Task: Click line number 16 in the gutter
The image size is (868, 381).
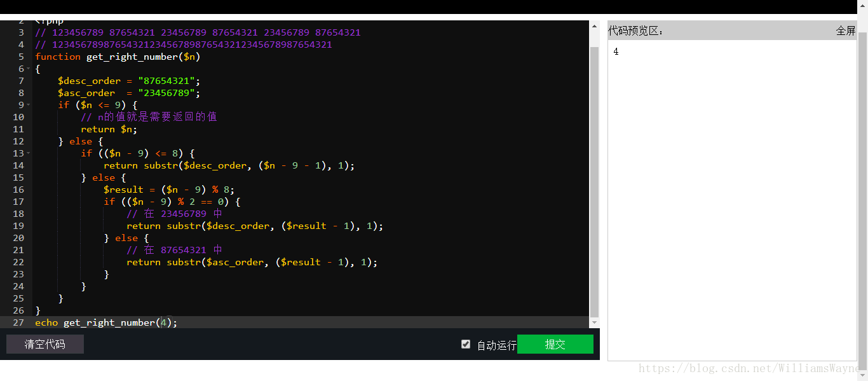Action: [18, 190]
